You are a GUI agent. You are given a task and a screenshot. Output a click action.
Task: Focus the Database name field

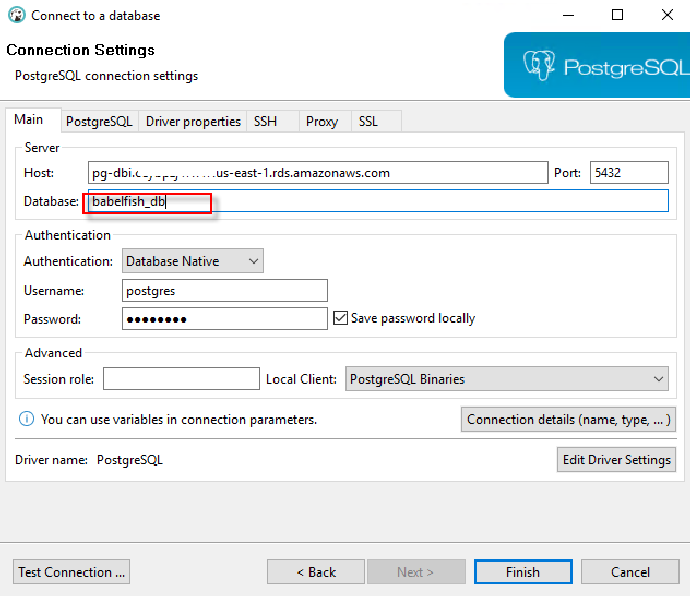[x=376, y=201]
